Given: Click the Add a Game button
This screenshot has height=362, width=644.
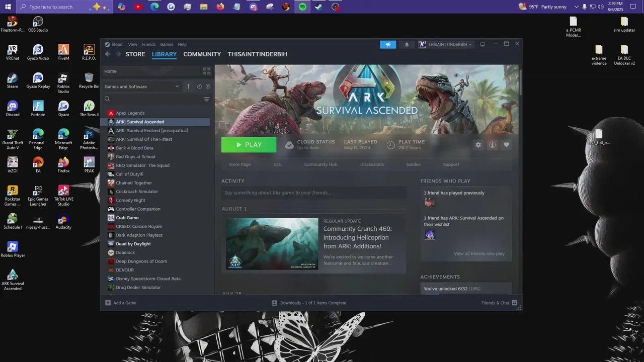Looking at the screenshot, I should point(121,303).
